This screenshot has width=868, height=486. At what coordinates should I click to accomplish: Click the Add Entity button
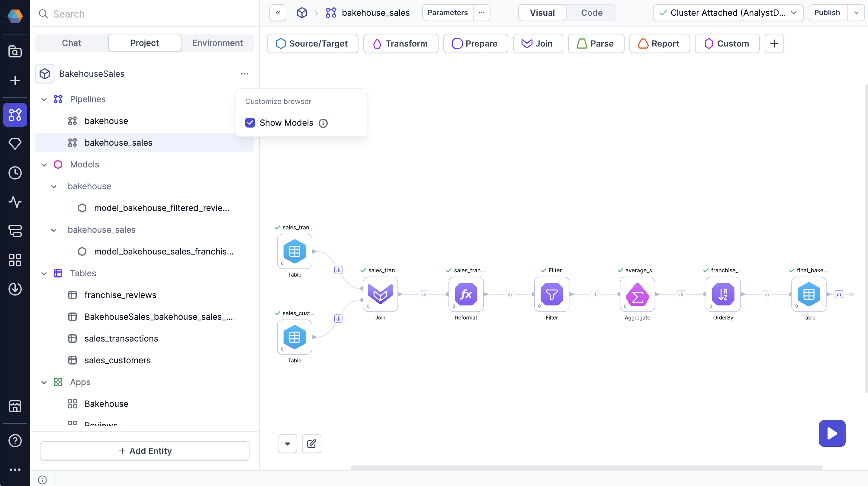(x=145, y=451)
